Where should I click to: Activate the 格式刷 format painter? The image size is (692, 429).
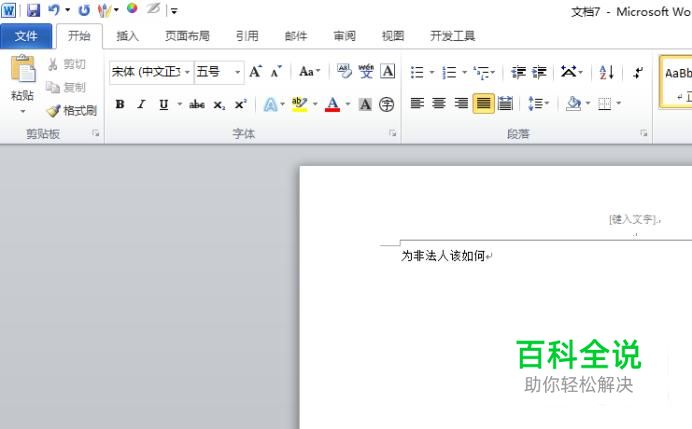tap(71, 110)
